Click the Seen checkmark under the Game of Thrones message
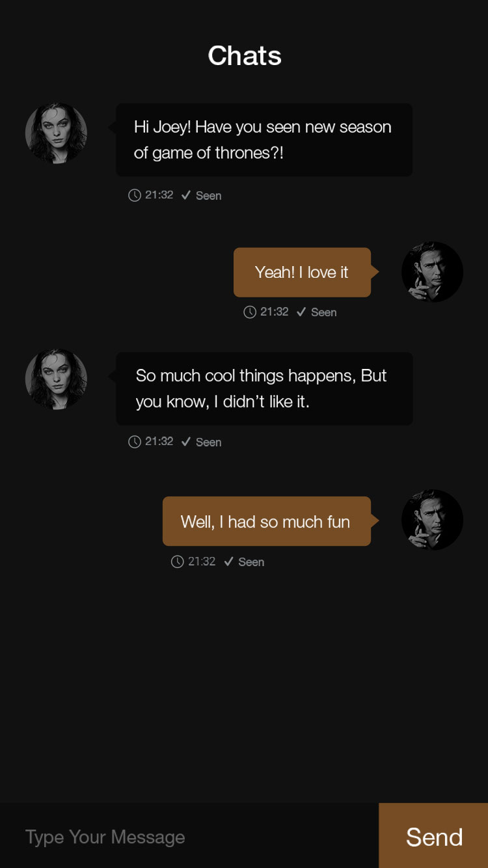This screenshot has width=488, height=868. click(185, 195)
